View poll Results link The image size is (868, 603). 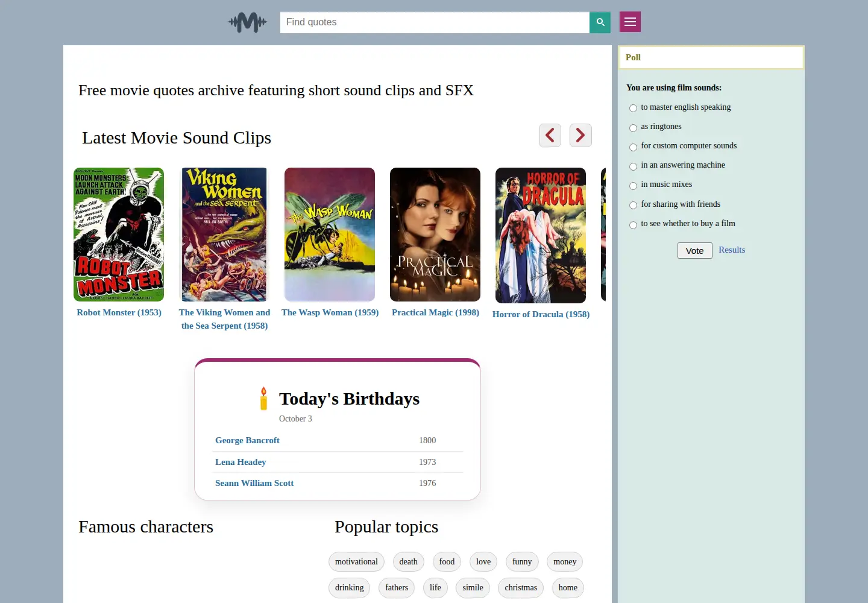[732, 250]
